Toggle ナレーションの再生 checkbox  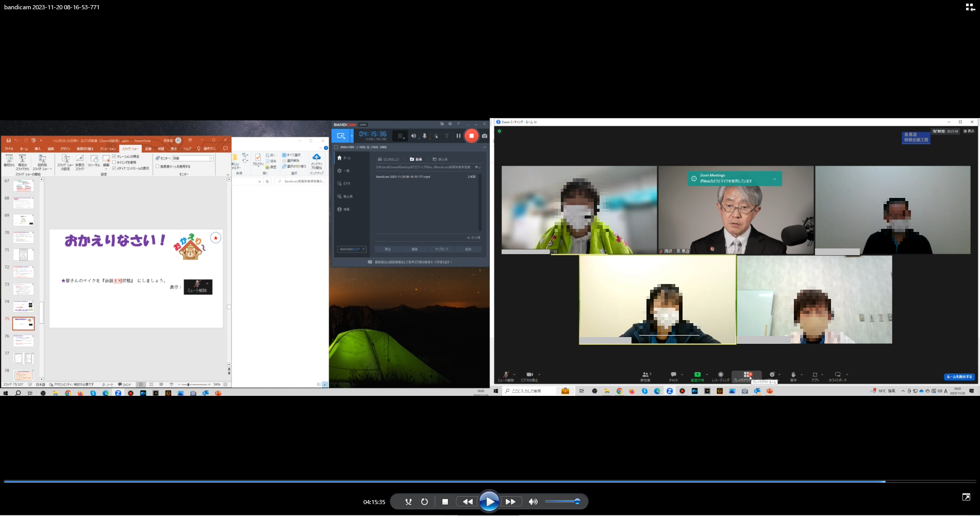(114, 156)
